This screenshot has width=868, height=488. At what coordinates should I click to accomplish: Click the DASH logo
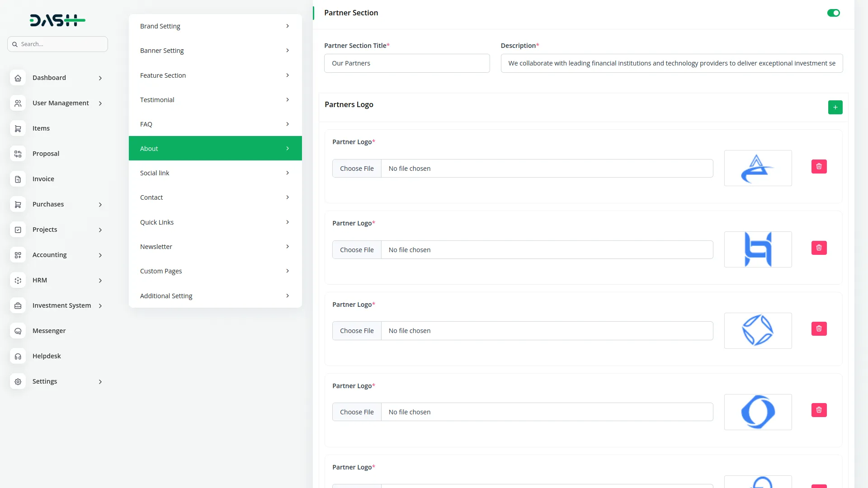click(x=57, y=20)
